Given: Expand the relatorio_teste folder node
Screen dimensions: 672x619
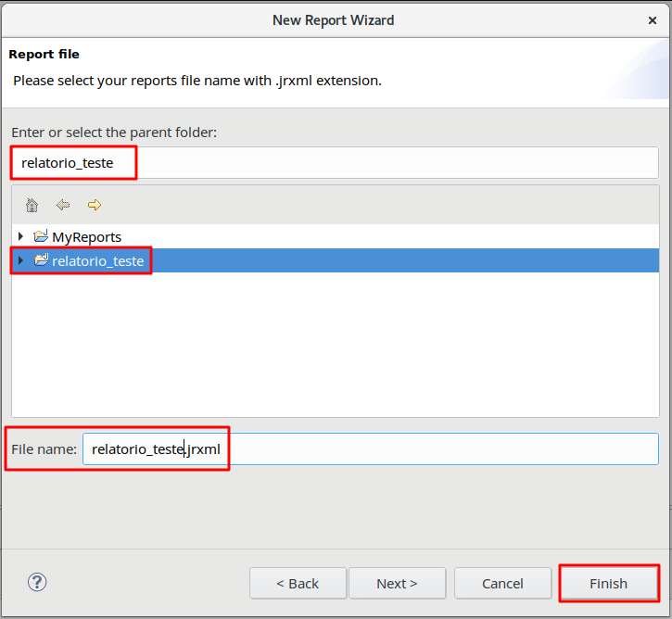Looking at the screenshot, I should point(21,260).
